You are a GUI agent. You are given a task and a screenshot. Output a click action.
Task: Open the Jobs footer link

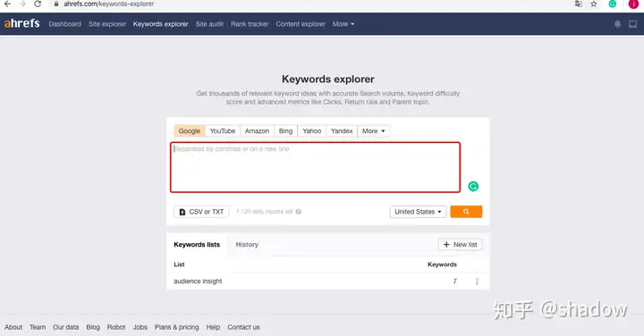[x=140, y=327]
